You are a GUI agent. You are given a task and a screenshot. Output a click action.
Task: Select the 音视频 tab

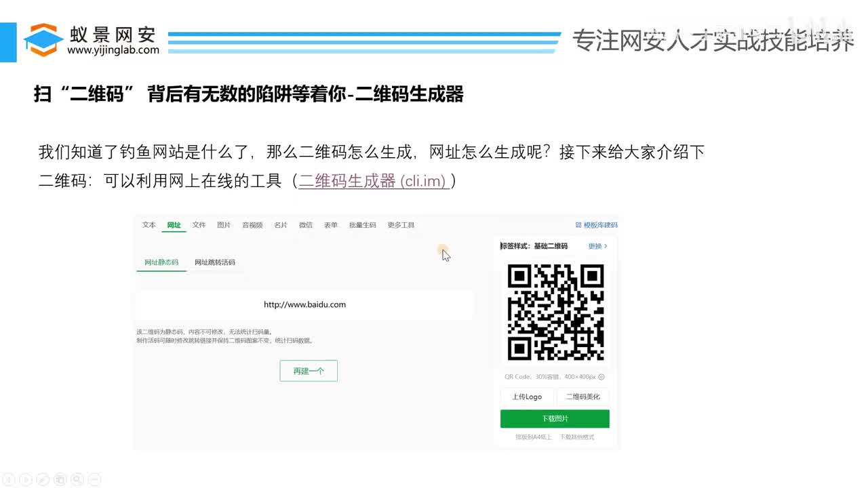[252, 225]
